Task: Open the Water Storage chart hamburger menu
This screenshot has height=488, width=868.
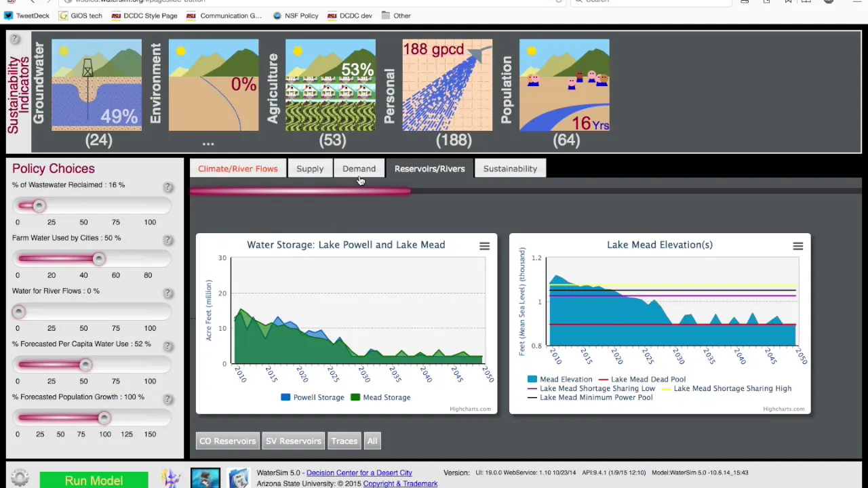Action: click(x=484, y=247)
